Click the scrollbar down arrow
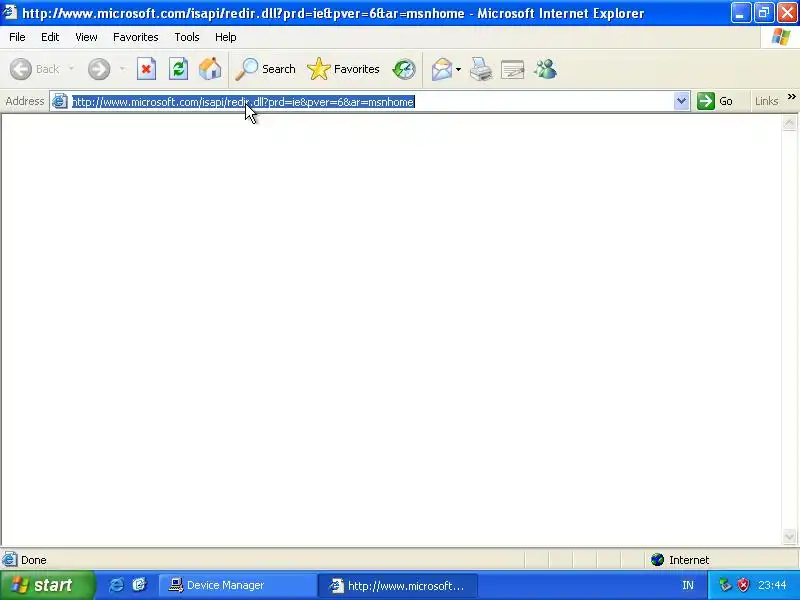The height and width of the screenshot is (600, 800). pos(789,536)
